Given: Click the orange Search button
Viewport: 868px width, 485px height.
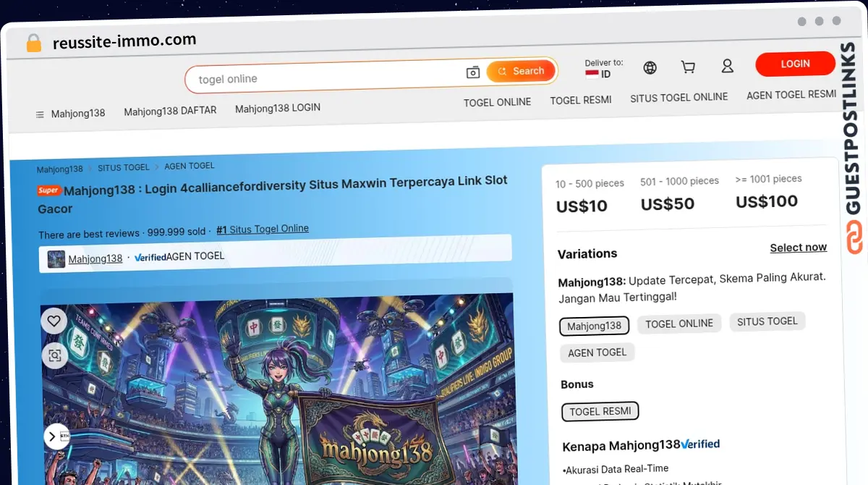Looking at the screenshot, I should click(522, 71).
